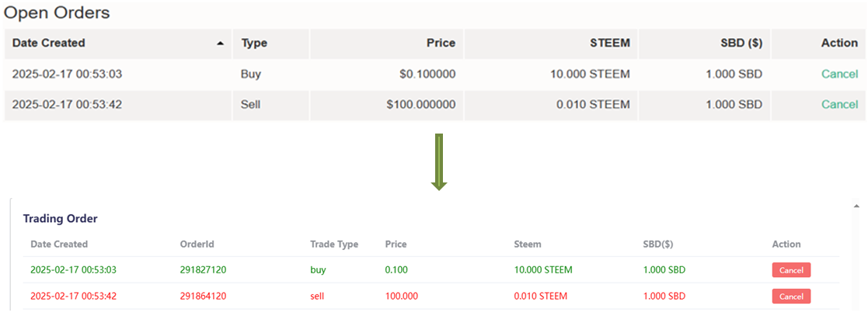Click the STEEM header in Open Orders
This screenshot has width=868, height=316.
610,43
